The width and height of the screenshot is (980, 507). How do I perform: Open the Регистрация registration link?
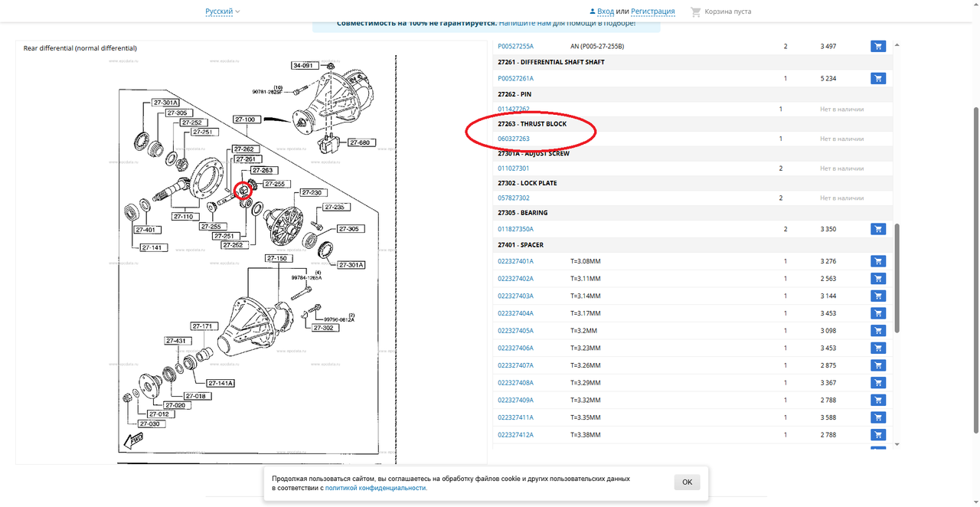(x=653, y=11)
